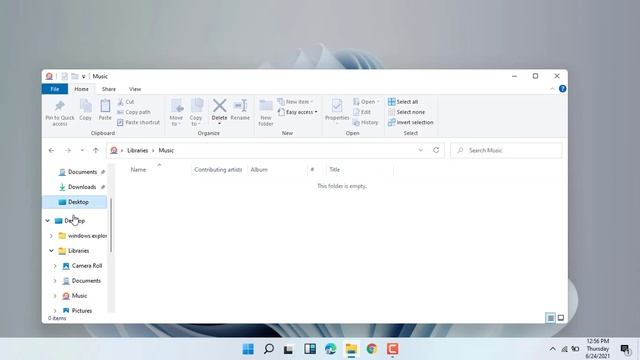Switch to large icons view layout

coord(561,318)
